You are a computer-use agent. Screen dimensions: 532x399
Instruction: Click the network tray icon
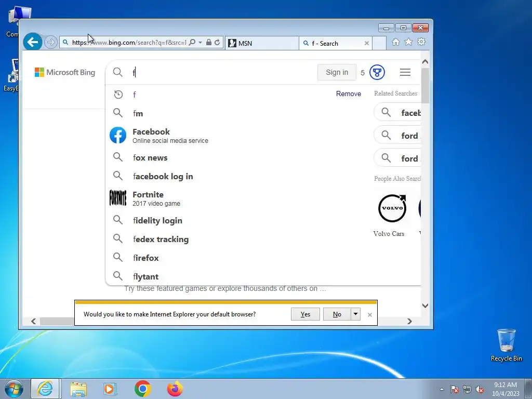(467, 389)
